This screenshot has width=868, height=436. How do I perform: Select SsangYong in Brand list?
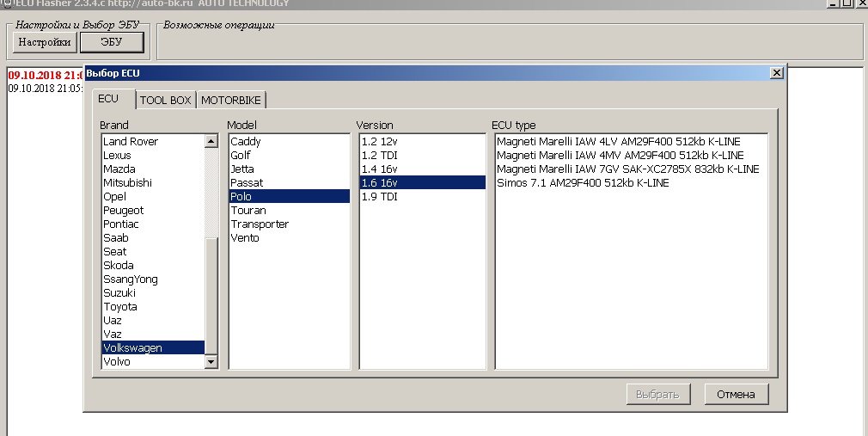[153, 279]
